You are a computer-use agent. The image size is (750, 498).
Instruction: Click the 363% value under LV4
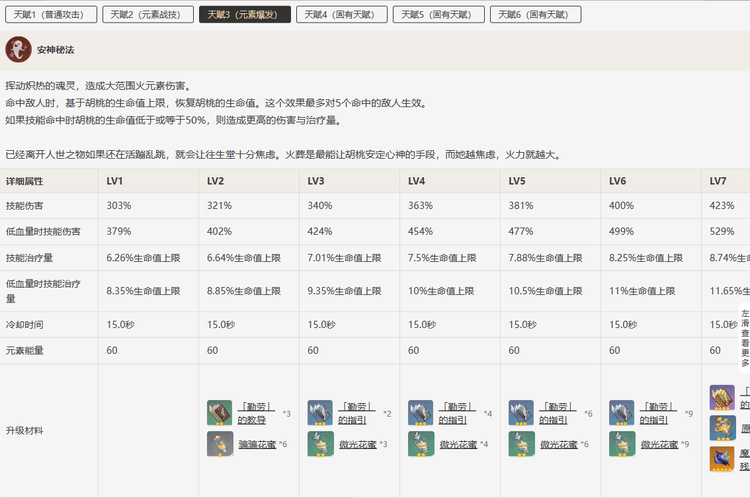coord(420,205)
